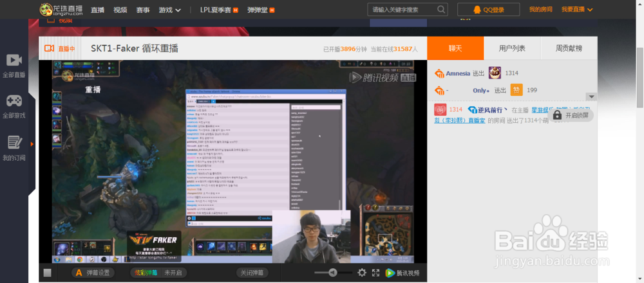Viewport: 644px width, 283px height.
Task: Click the orange 赞 gift icon
Action: coord(516,90)
